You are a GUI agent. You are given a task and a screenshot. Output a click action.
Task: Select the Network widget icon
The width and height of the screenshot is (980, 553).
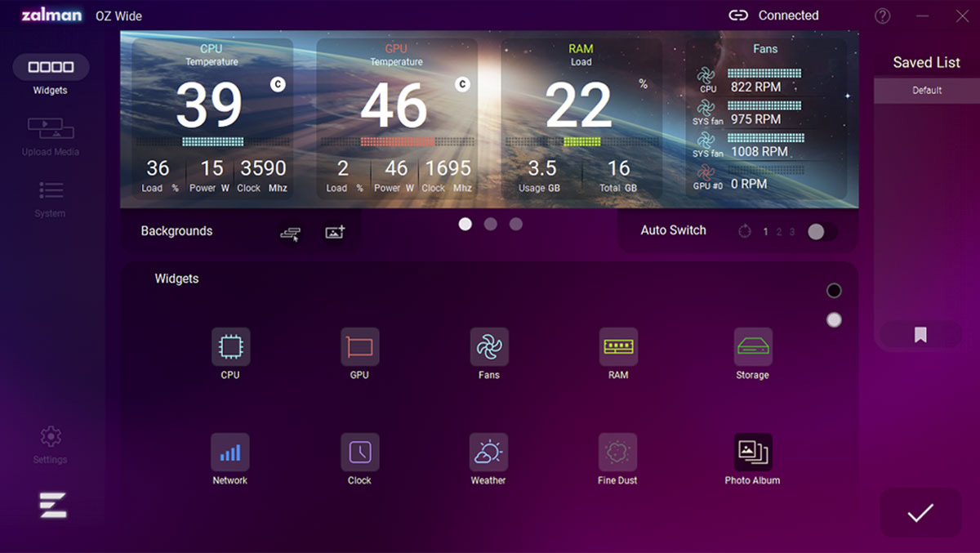(x=230, y=452)
